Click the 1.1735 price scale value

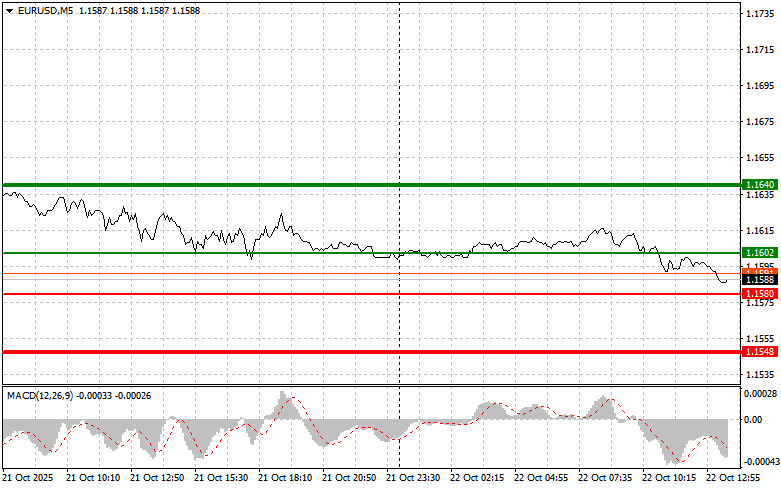coord(760,13)
